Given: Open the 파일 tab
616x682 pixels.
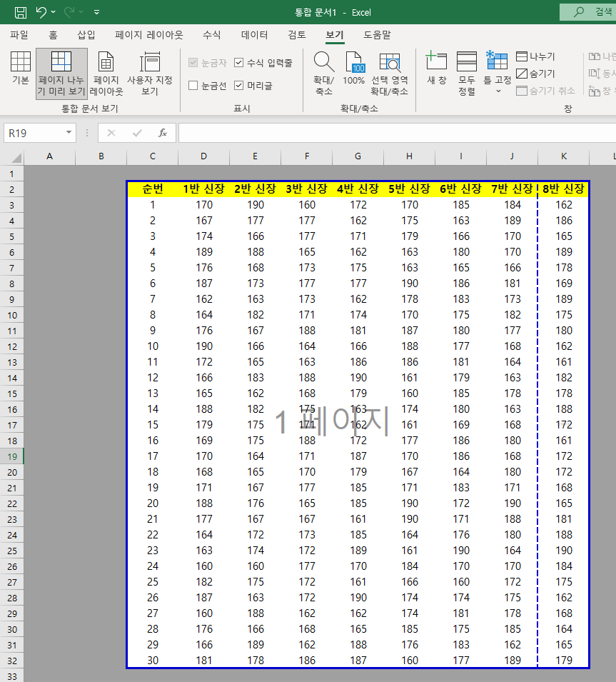Looking at the screenshot, I should [19, 35].
